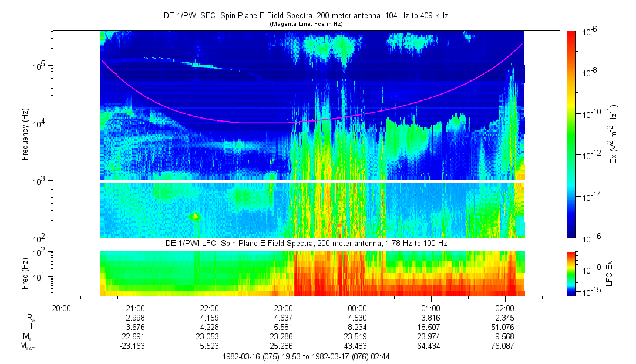Click the 'Frequency (Hz)' vertical axis label

[x=25, y=134]
